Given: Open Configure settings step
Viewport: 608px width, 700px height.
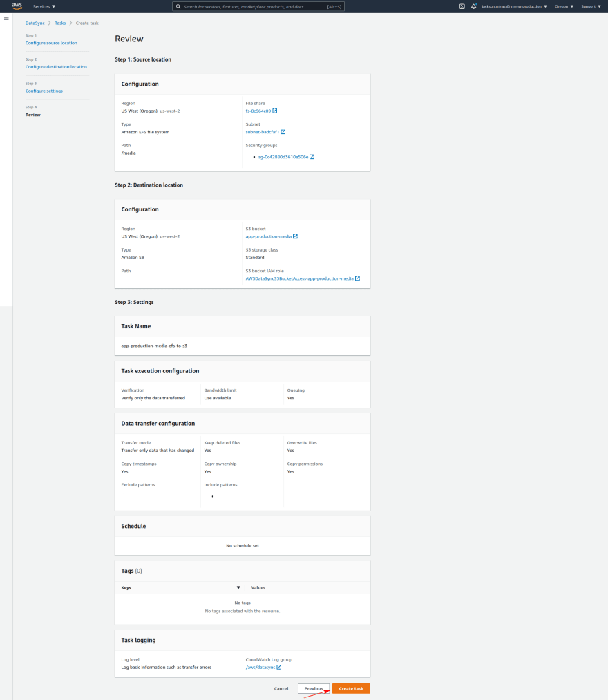Looking at the screenshot, I should tap(44, 91).
